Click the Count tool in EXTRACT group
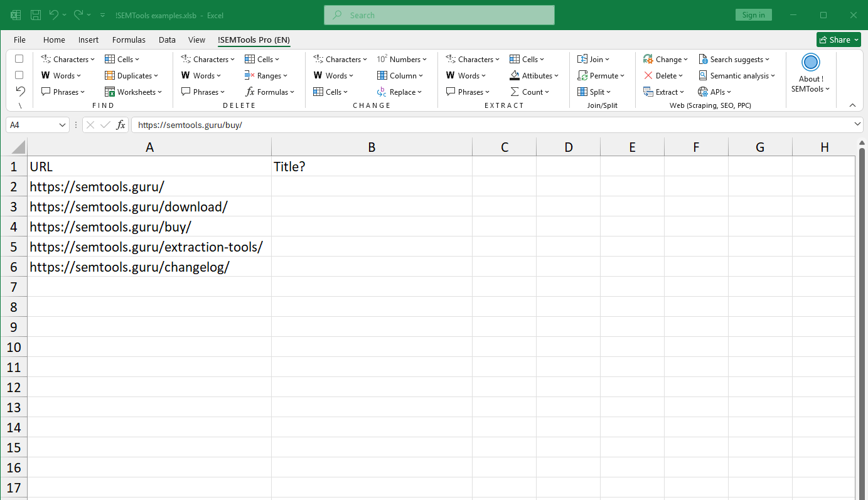The image size is (868, 500). click(531, 92)
